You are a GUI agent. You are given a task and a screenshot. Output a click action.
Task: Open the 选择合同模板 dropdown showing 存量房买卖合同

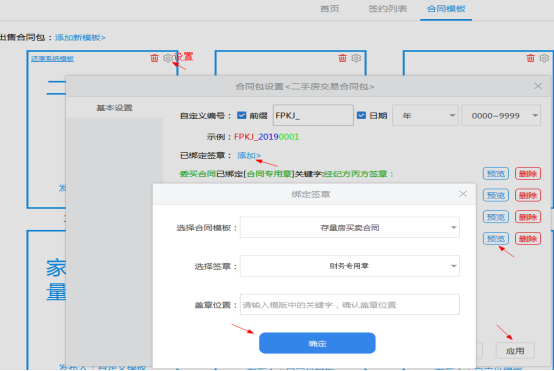click(x=350, y=227)
